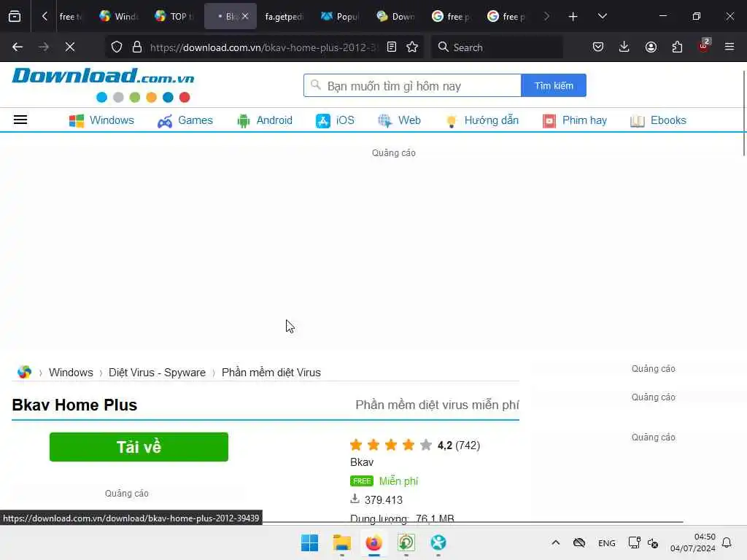Open File Explorer from the taskbar
The height and width of the screenshot is (560, 747).
tap(341, 542)
